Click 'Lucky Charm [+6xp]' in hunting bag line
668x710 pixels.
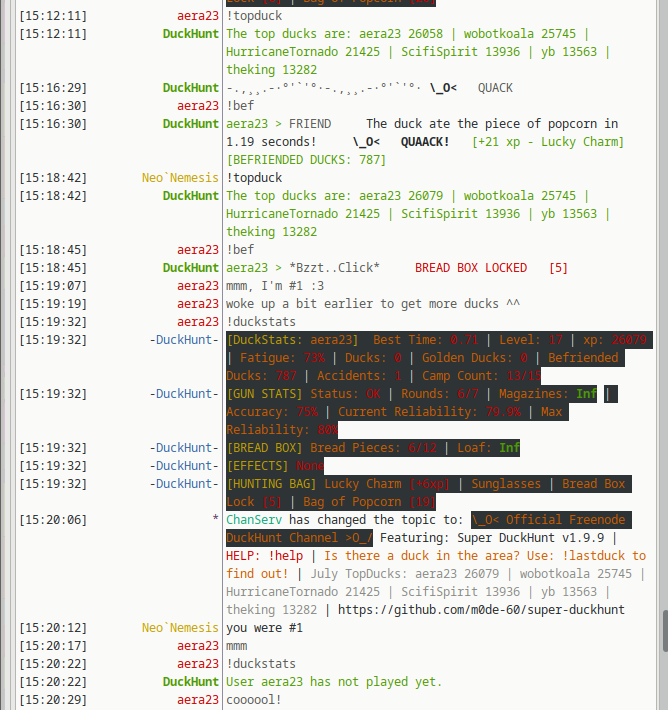(387, 484)
